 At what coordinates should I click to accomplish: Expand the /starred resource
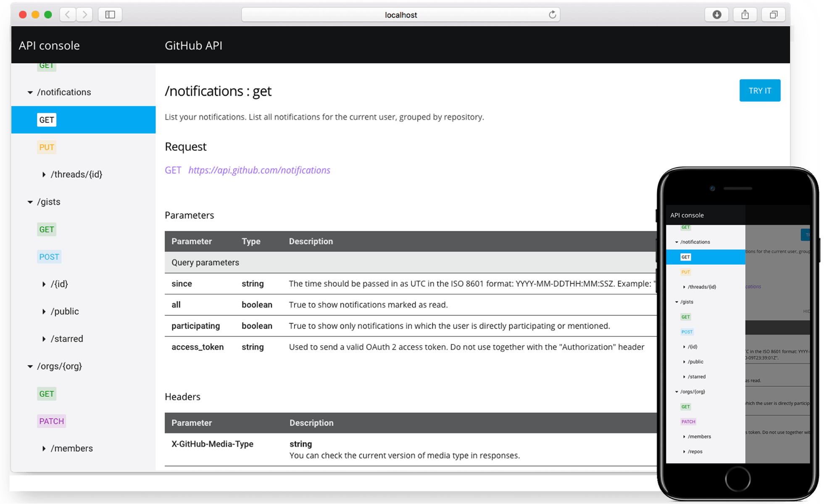tap(44, 339)
